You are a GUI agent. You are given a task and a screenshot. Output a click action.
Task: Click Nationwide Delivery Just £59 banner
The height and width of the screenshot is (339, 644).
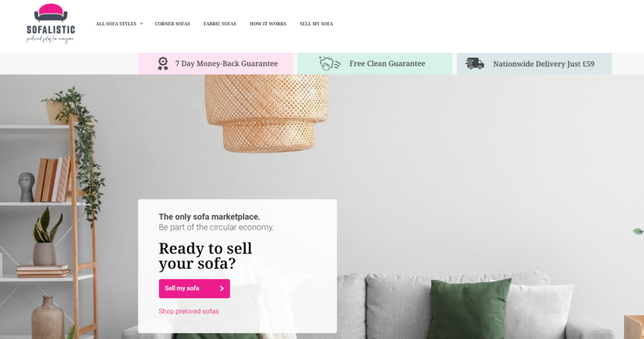pyautogui.click(x=535, y=64)
